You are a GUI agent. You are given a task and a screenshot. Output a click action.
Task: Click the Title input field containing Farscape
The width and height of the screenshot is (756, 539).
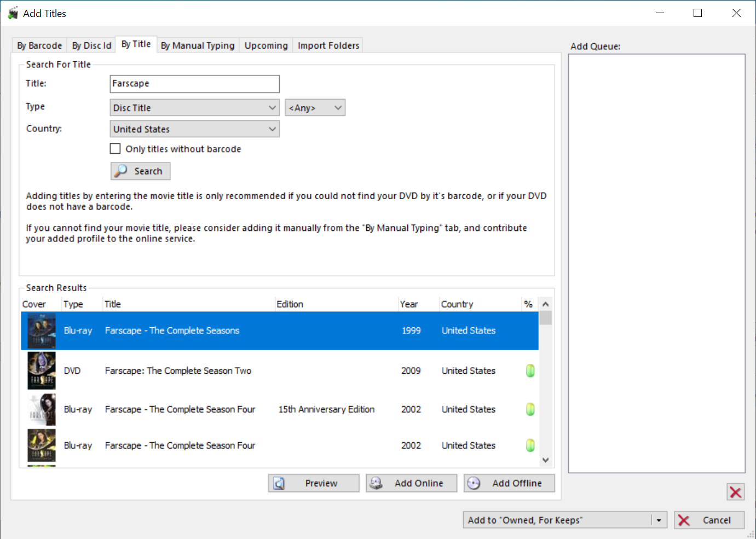tap(194, 84)
